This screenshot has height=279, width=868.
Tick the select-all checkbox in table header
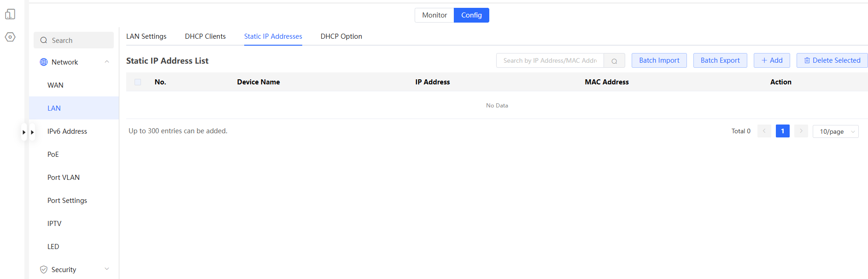pyautogui.click(x=138, y=82)
